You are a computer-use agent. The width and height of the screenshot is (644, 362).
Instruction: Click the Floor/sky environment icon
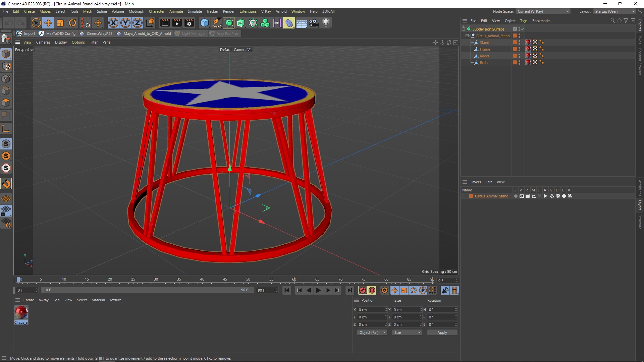[302, 23]
